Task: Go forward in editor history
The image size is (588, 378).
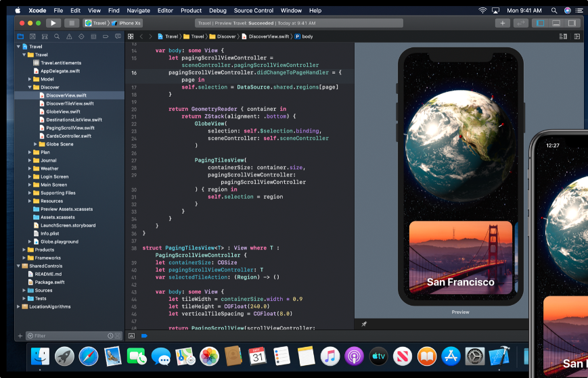Action: (150, 37)
